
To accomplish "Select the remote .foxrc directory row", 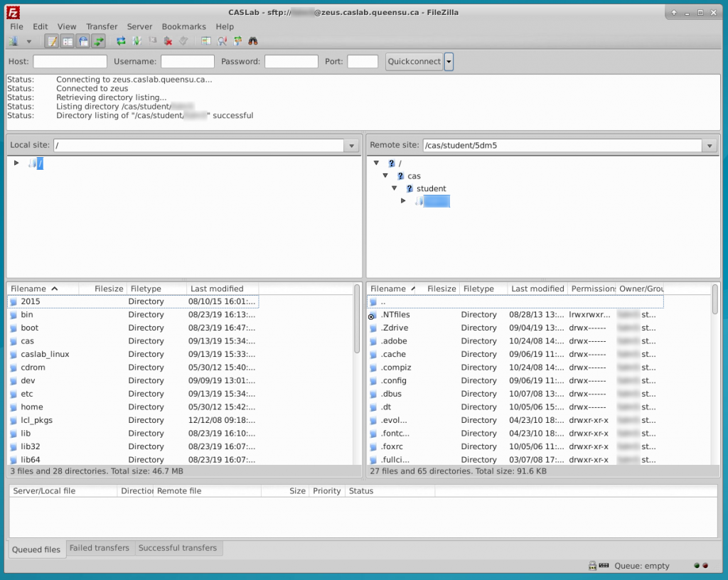I will click(x=515, y=447).
